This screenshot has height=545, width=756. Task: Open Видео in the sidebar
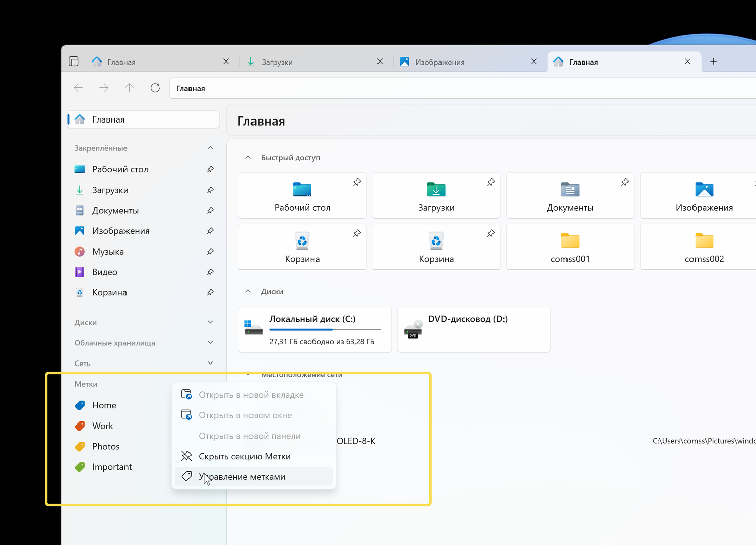tap(144, 272)
